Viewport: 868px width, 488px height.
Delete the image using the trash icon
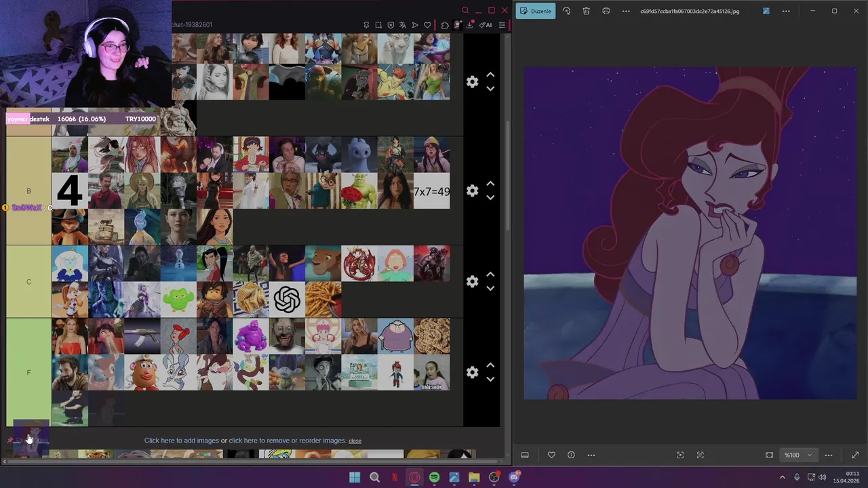point(586,11)
